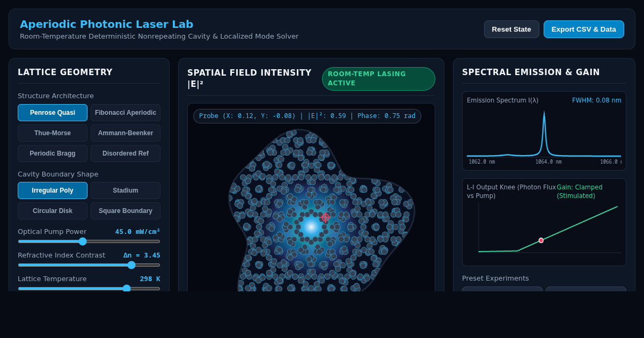
Task: Set cavity boundary to Irregular Poly
Action: 53,190
